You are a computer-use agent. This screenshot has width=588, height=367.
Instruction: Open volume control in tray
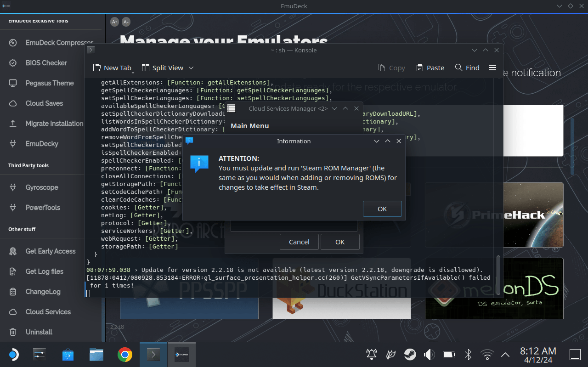point(429,354)
